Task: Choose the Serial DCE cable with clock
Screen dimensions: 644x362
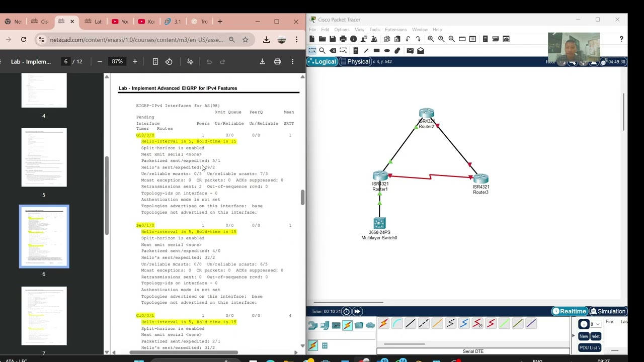Action: [x=477, y=324]
